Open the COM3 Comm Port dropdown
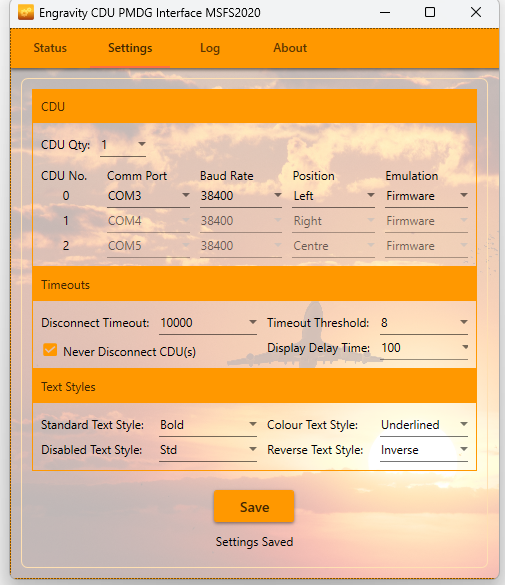Image resolution: width=505 pixels, height=585 pixels. point(148,196)
